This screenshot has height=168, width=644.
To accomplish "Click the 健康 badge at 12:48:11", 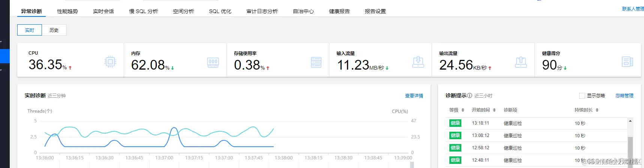I will pyautogui.click(x=455, y=160).
